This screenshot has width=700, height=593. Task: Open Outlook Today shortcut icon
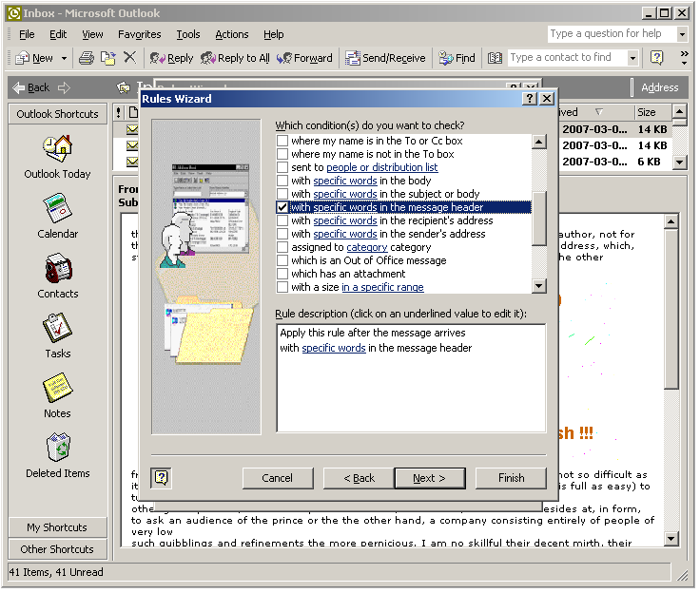(58, 148)
